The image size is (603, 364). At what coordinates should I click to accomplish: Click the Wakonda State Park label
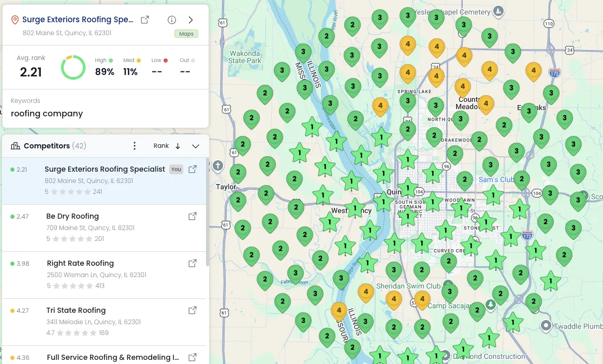click(245, 57)
